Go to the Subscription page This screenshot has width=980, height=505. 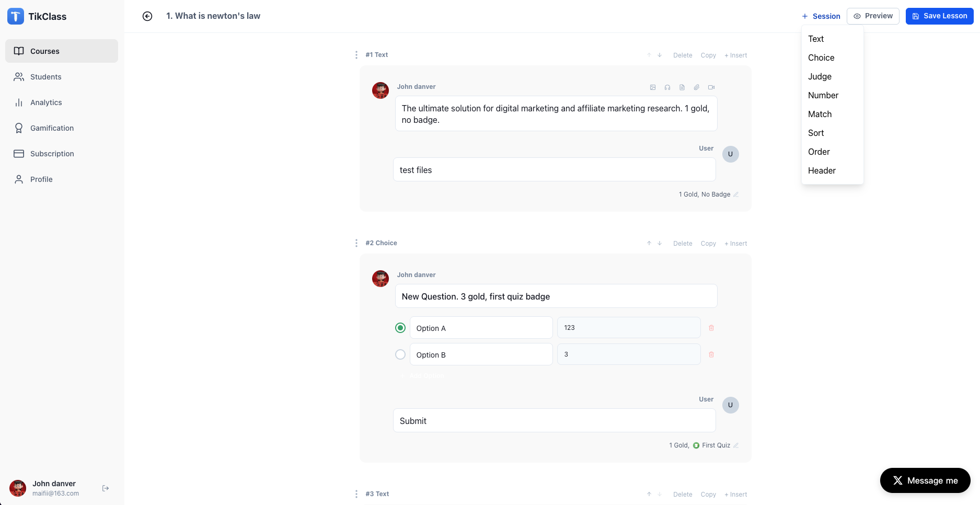click(52, 154)
